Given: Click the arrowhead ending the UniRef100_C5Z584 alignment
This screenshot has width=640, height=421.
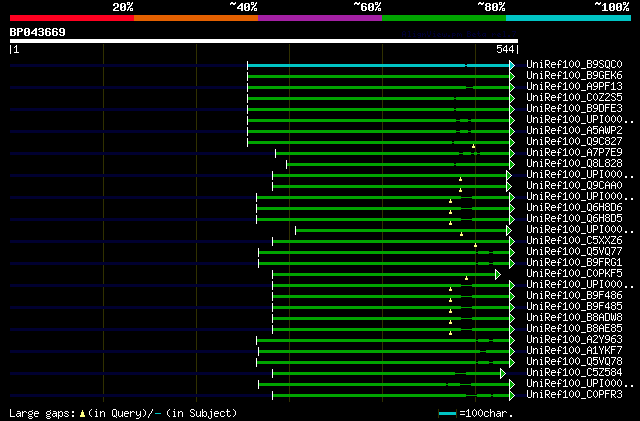Looking at the screenshot, I should [x=503, y=373].
